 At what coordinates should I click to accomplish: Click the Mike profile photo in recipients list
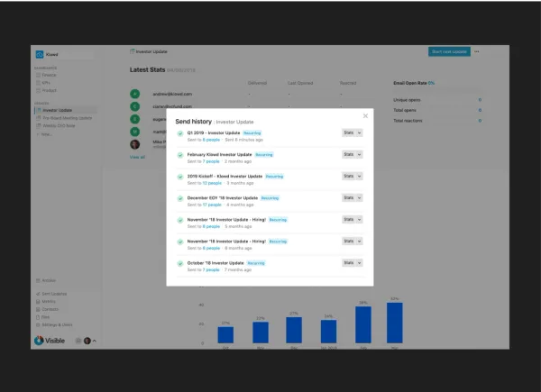[x=135, y=144]
